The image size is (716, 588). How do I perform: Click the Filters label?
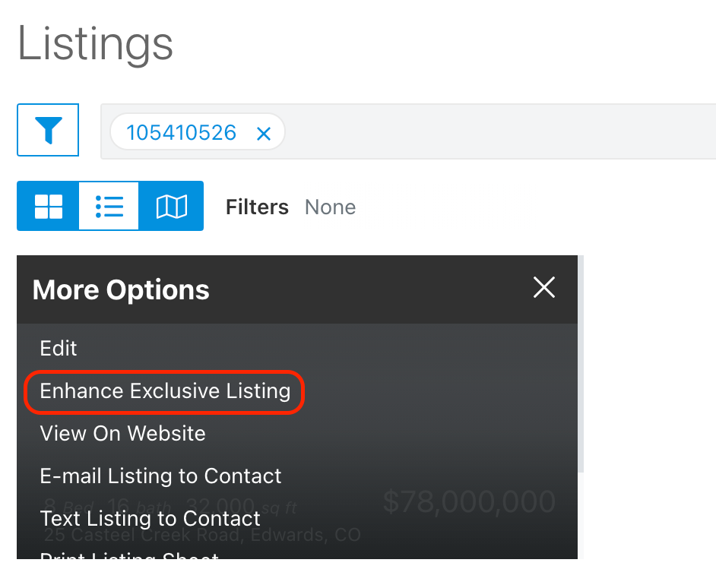point(257,207)
